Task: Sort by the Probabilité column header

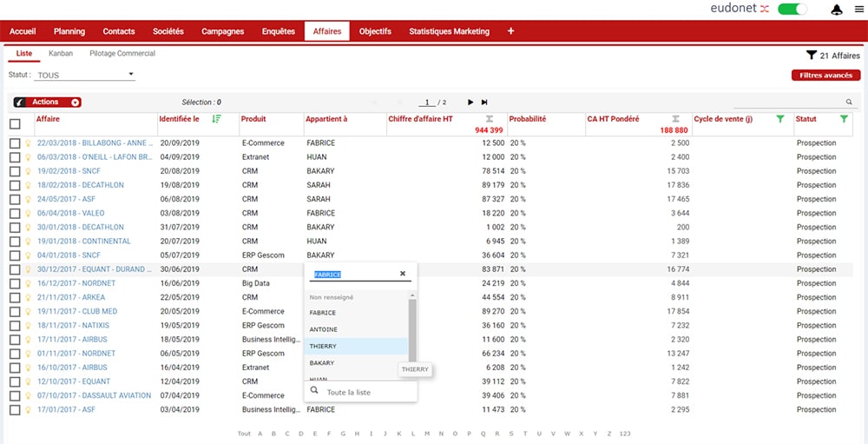Action: click(x=528, y=119)
